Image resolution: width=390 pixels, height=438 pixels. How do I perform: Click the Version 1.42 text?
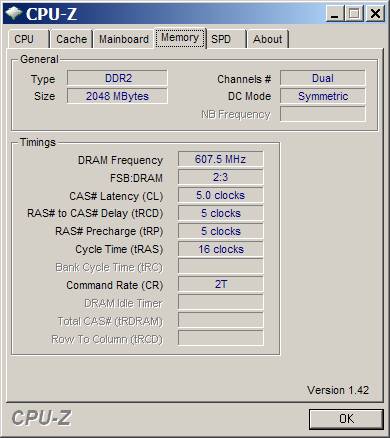click(x=338, y=390)
